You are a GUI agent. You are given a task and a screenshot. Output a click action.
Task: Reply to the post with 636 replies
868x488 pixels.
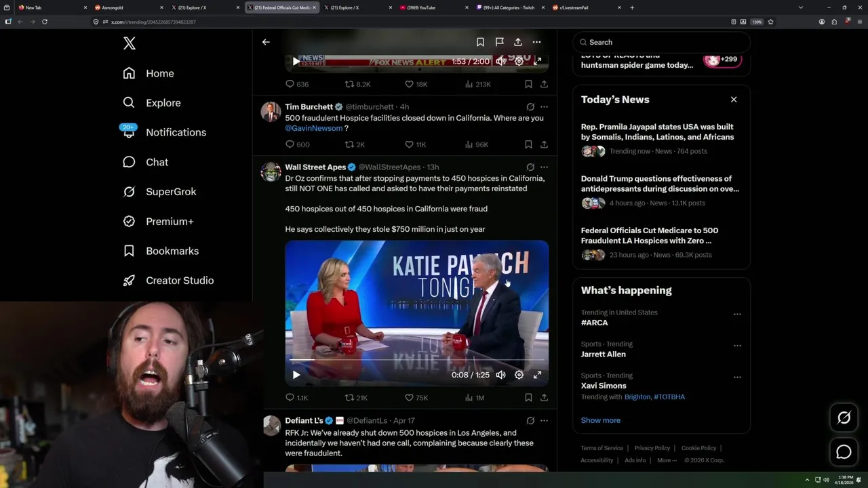click(297, 84)
